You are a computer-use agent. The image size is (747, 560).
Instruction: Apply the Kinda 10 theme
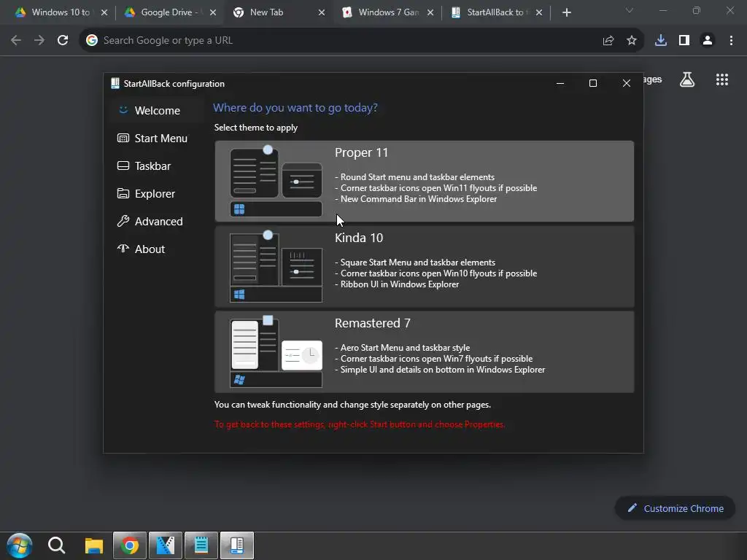tap(424, 266)
